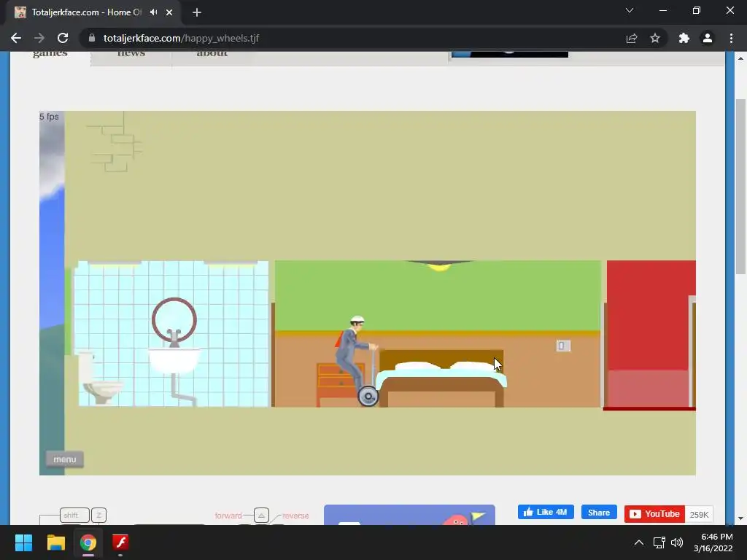Click the 259K subscriber count

(699, 514)
